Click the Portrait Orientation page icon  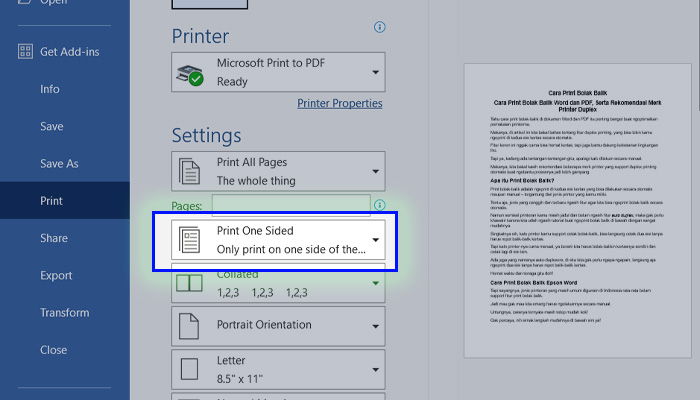pos(189,326)
